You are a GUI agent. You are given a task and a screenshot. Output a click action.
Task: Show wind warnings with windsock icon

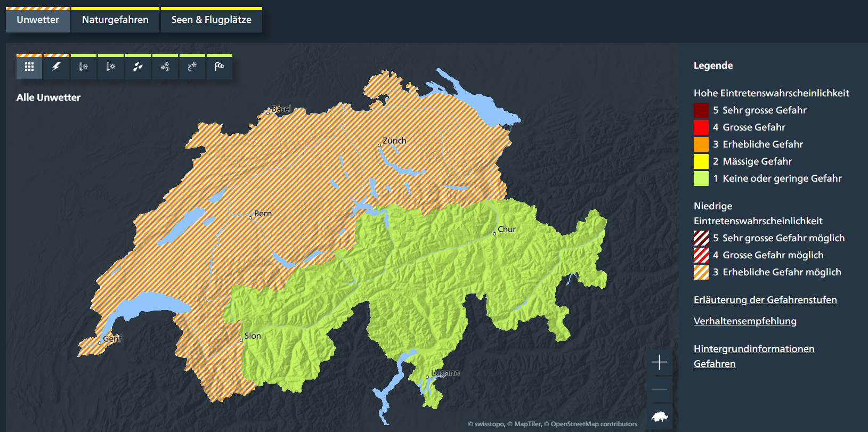(220, 67)
